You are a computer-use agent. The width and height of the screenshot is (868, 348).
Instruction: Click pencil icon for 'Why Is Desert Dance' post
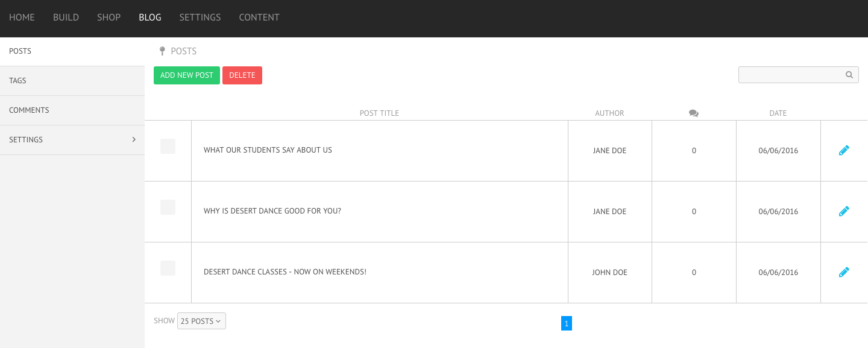(x=844, y=211)
